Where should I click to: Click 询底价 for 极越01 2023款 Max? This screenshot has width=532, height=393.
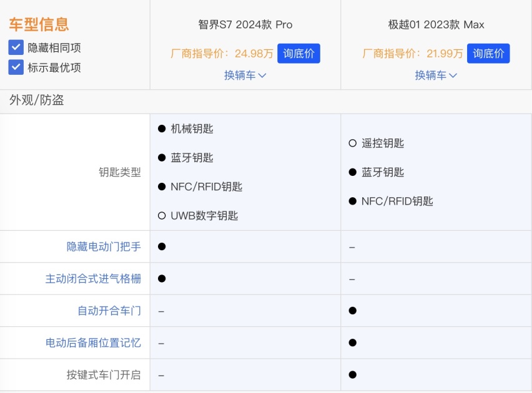[488, 53]
